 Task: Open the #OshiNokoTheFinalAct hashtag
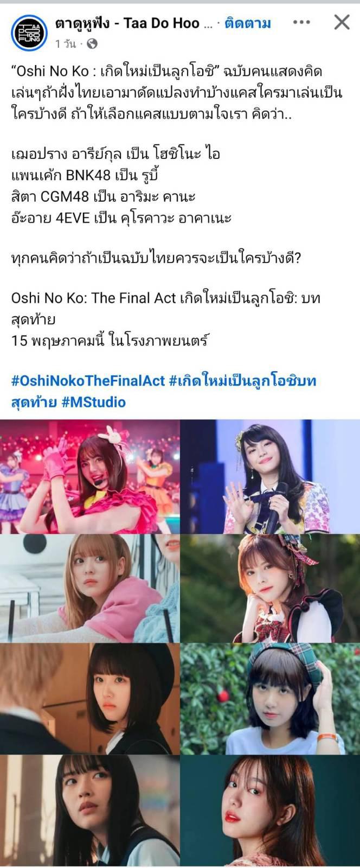point(88,380)
